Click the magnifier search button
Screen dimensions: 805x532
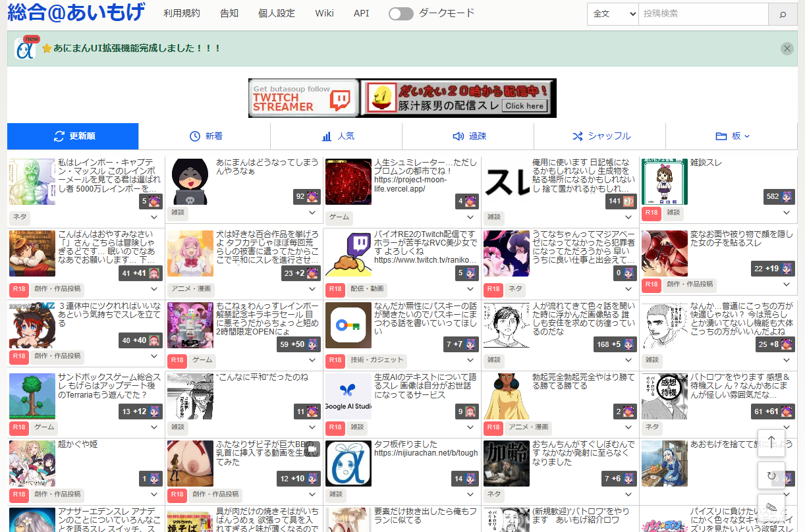point(783,14)
